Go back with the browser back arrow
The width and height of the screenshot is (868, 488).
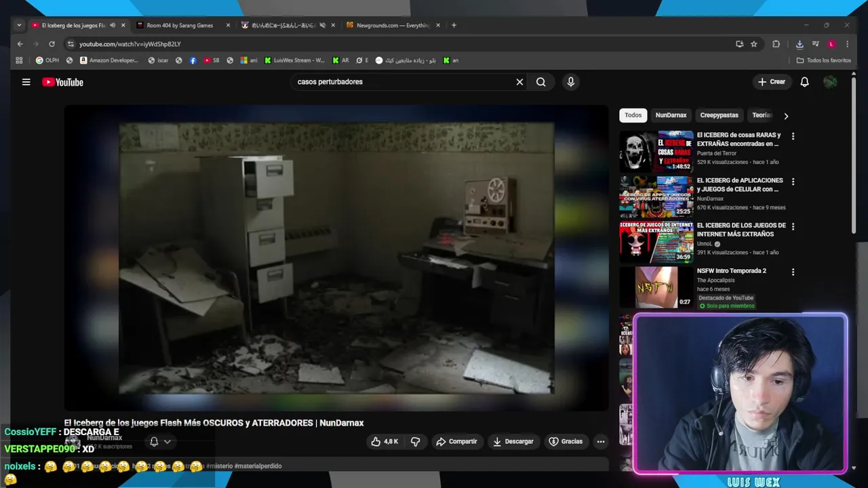point(20,44)
